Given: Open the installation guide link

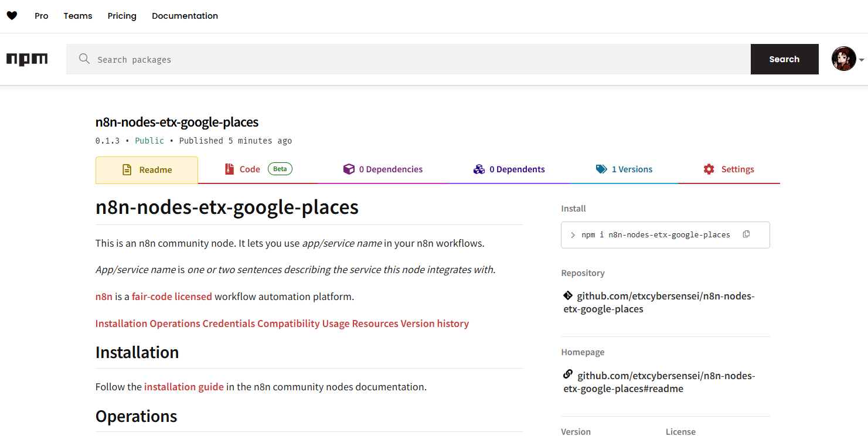Looking at the screenshot, I should click(x=184, y=387).
